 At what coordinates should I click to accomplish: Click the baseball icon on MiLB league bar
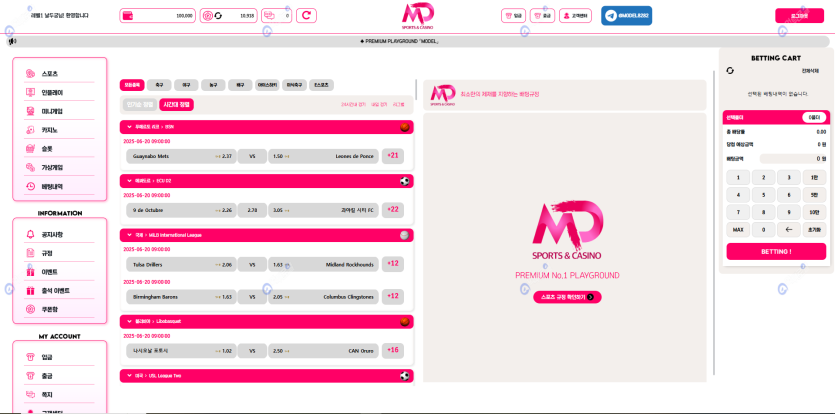pyautogui.click(x=405, y=235)
